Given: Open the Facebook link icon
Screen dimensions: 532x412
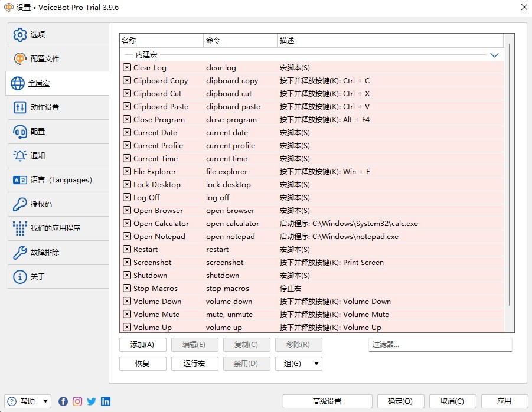Looking at the screenshot, I should (63, 401).
